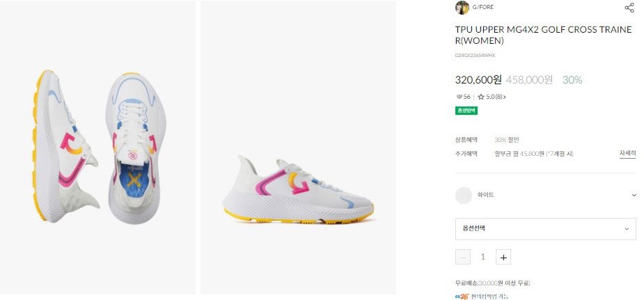The image size is (644, 300).
Task: Expand the 화이트 color selector chevron
Action: tap(634, 196)
